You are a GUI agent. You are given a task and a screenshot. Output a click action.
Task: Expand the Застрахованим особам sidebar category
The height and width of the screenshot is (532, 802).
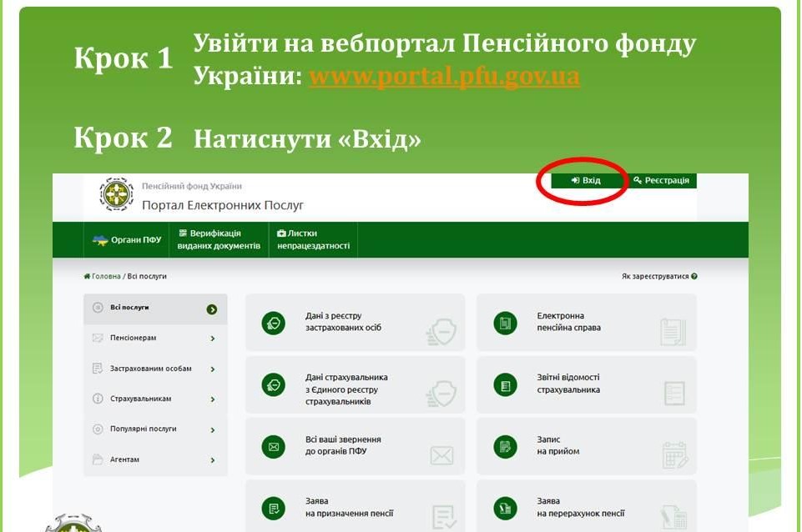[154, 369]
